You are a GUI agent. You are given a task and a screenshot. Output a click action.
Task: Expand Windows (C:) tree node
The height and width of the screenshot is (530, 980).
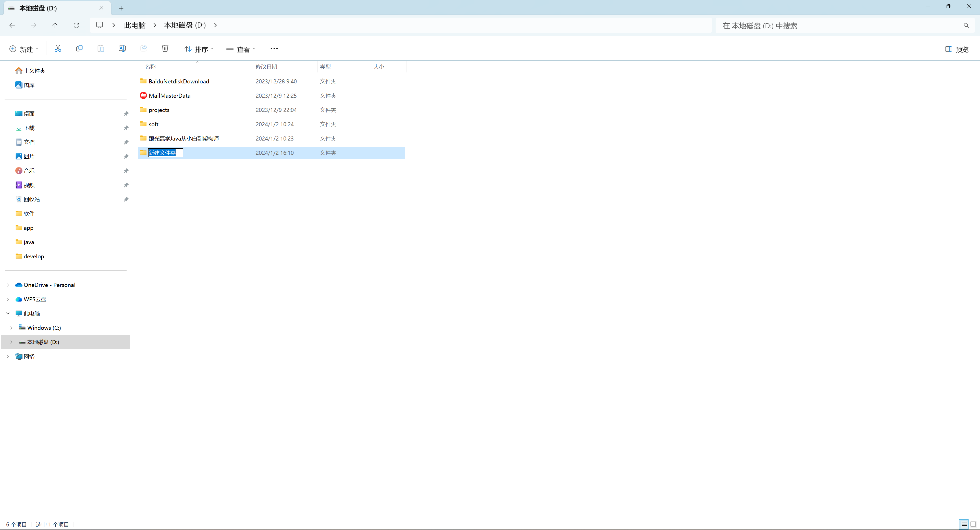pyautogui.click(x=11, y=328)
